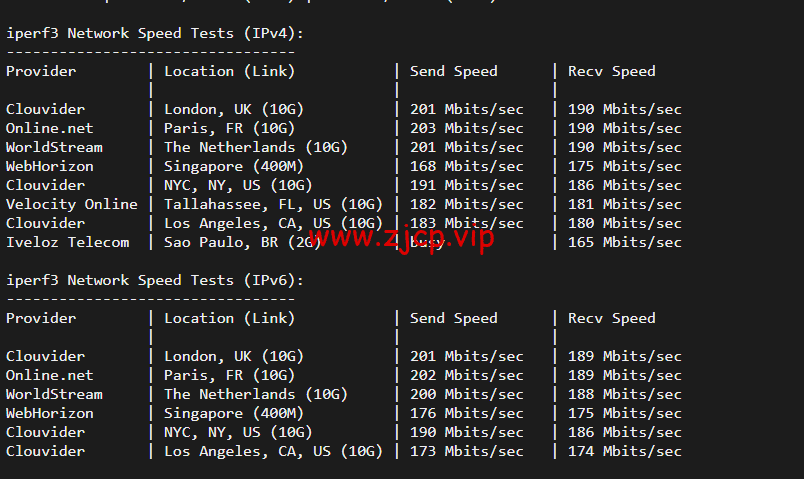Click the '173 Mbits/sec' send speed
The width and height of the screenshot is (804, 479).
[x=467, y=451]
